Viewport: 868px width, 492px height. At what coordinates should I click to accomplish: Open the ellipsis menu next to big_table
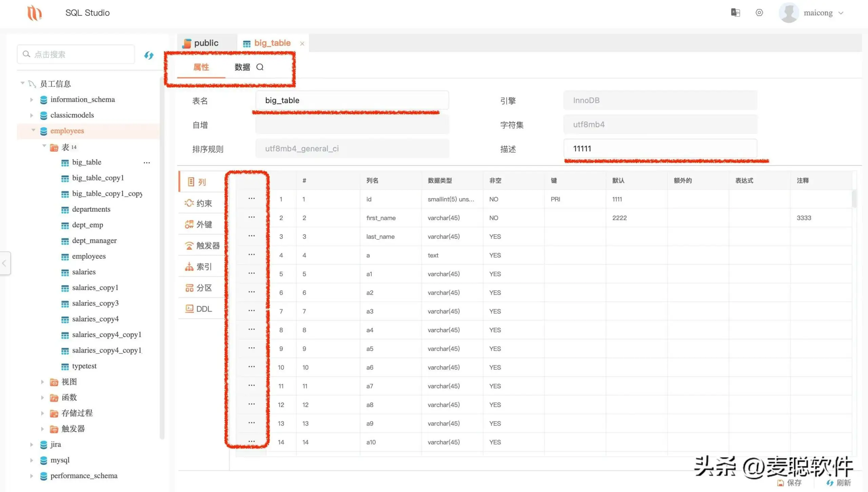click(147, 162)
